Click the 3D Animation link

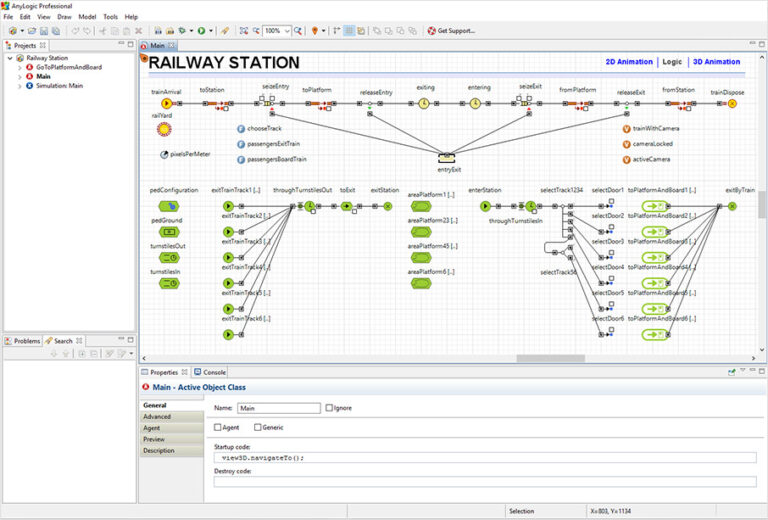(x=716, y=62)
